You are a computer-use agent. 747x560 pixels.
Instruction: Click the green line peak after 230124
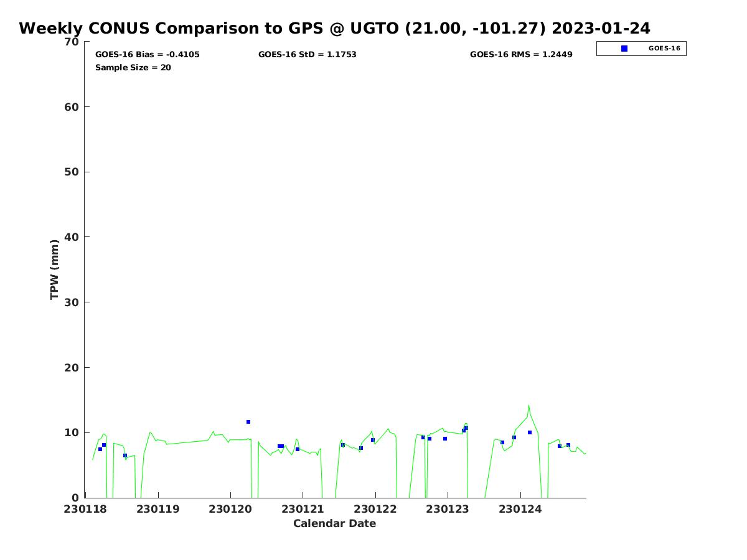coord(529,406)
